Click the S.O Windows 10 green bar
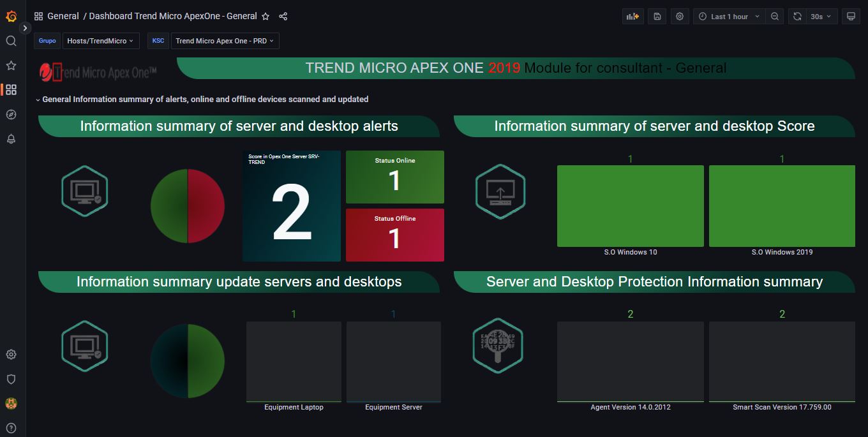The height and width of the screenshot is (437, 868). (x=631, y=206)
